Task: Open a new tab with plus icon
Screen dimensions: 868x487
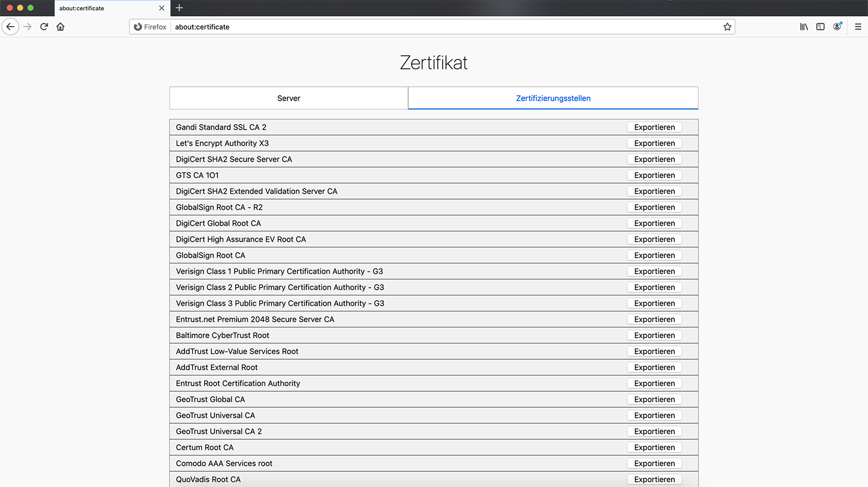Action: pyautogui.click(x=179, y=8)
